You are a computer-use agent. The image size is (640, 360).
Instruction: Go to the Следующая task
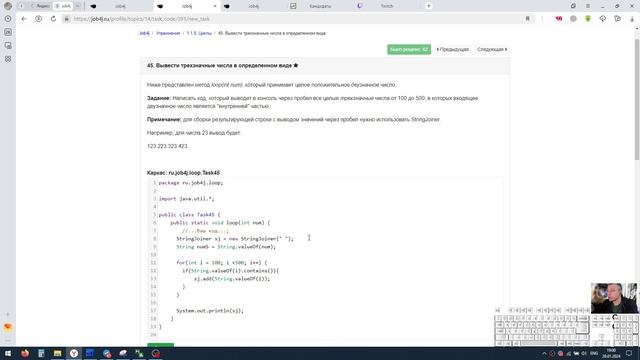492,49
